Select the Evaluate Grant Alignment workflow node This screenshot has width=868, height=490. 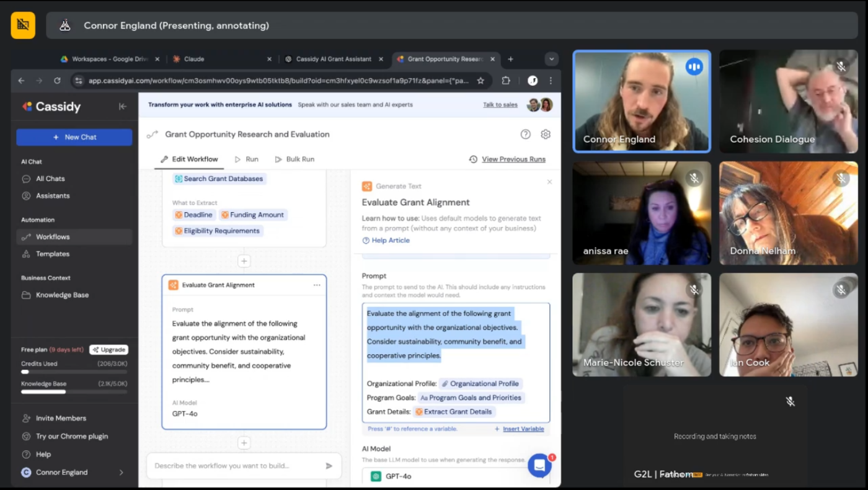[x=244, y=352]
